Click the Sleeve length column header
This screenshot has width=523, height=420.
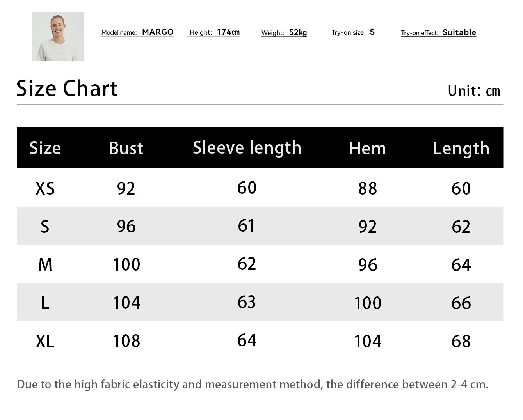(247, 148)
